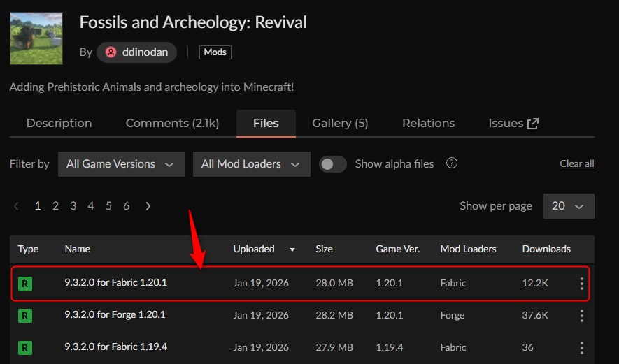Enable the Show alpha files toggle

(333, 164)
